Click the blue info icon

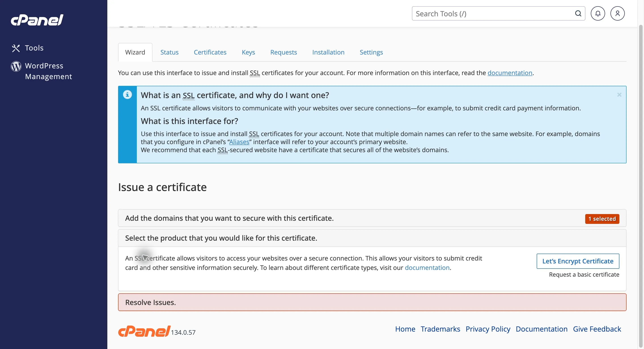tap(127, 95)
